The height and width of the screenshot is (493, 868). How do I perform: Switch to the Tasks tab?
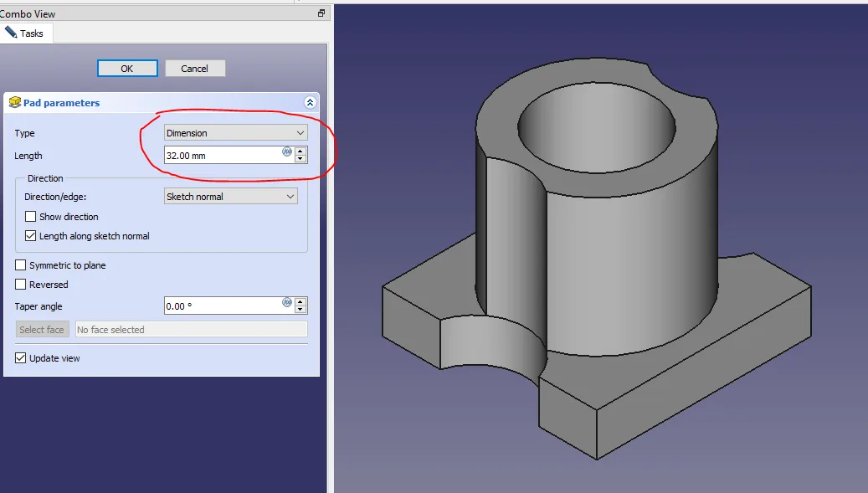(x=27, y=33)
